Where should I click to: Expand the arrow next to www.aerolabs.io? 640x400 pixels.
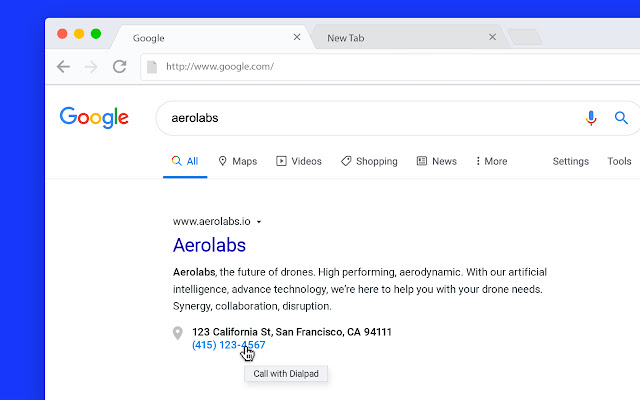[259, 221]
